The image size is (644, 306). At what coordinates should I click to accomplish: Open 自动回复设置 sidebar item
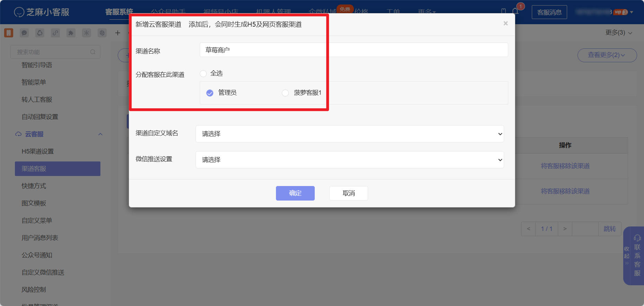point(40,117)
